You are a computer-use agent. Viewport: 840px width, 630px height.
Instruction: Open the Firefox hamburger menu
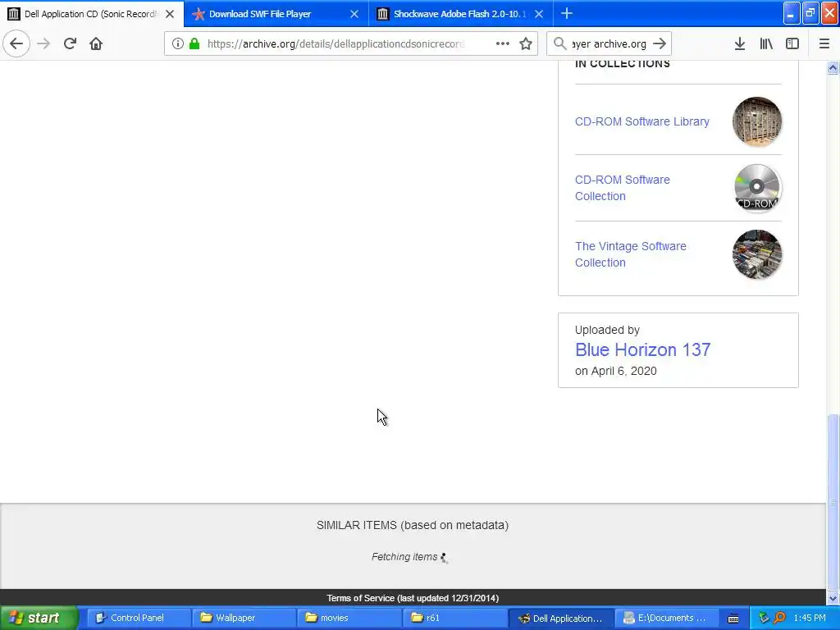824,44
